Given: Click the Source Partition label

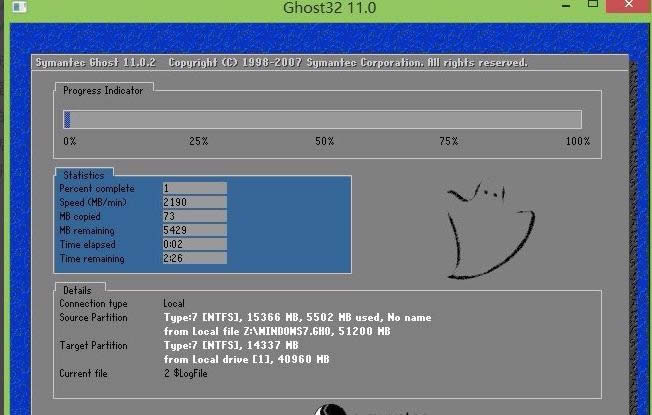Looking at the screenshot, I should tap(94, 317).
